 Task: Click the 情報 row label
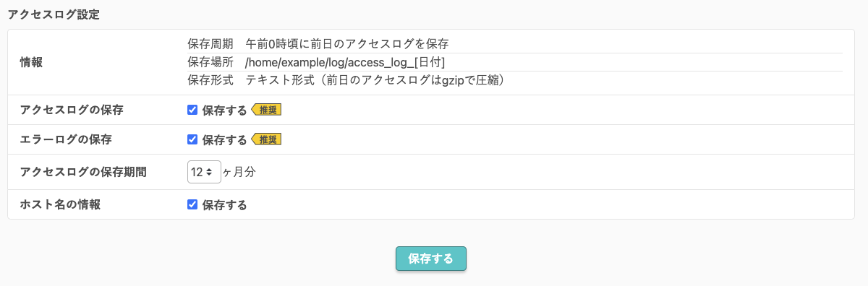(31, 62)
